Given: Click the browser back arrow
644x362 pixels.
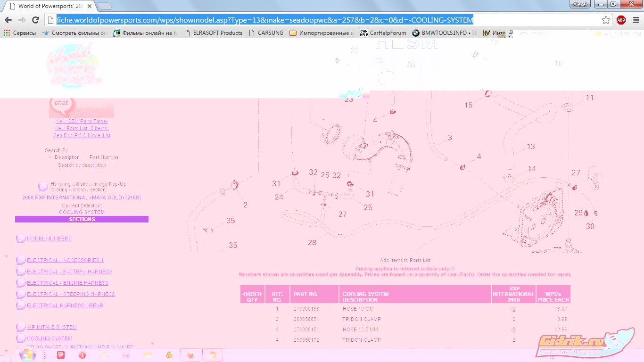Looking at the screenshot, I should point(8,20).
